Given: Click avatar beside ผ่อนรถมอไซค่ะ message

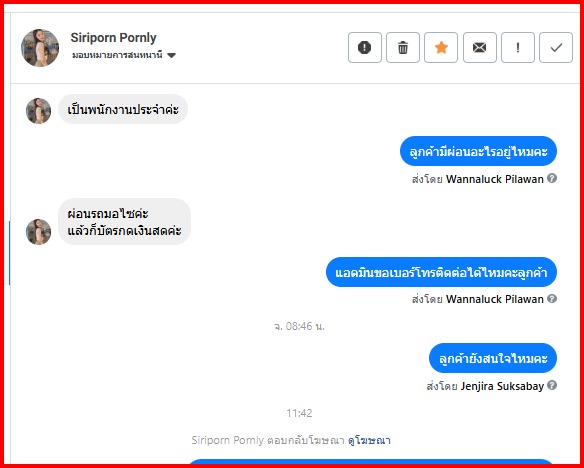Looking at the screenshot, I should coord(38,232).
